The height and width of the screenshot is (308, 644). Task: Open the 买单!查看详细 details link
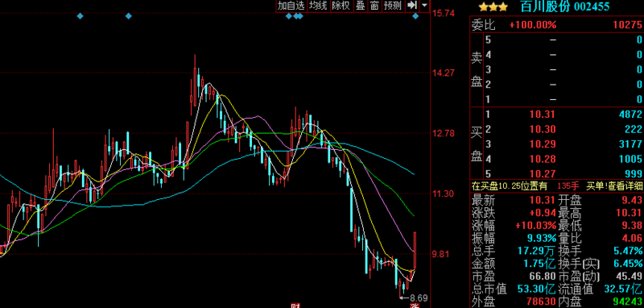[615, 186]
